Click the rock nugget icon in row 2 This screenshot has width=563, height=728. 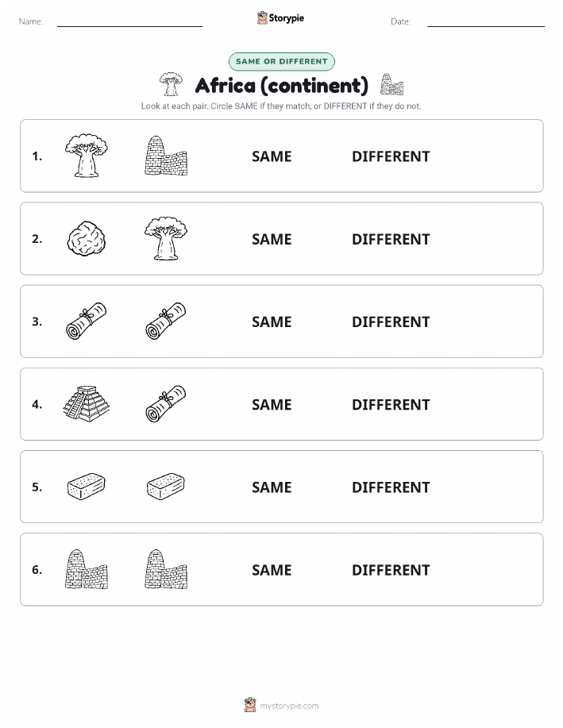pyautogui.click(x=87, y=238)
